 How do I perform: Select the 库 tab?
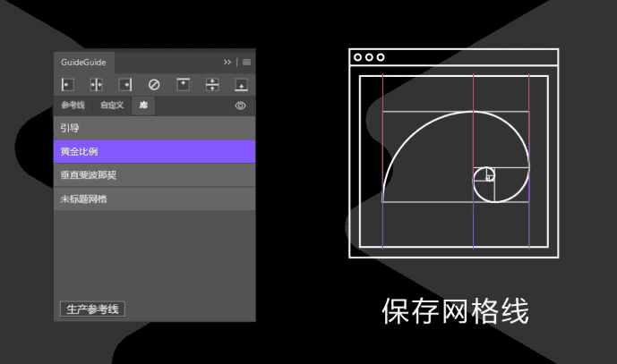point(143,106)
